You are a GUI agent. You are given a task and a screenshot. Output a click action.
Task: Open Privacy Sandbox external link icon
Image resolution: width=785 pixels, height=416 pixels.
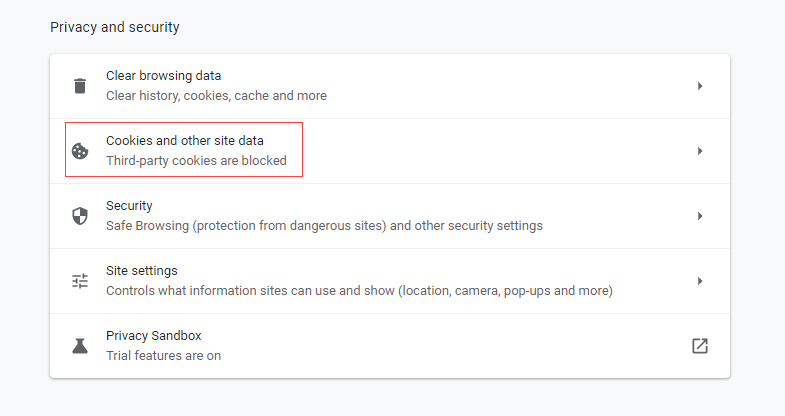click(700, 346)
